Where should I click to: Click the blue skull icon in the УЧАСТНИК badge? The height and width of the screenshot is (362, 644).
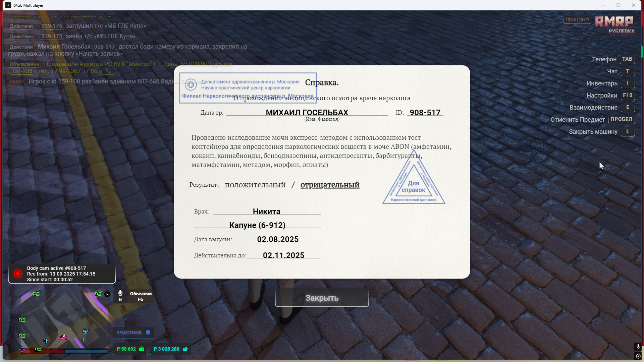[148, 333]
